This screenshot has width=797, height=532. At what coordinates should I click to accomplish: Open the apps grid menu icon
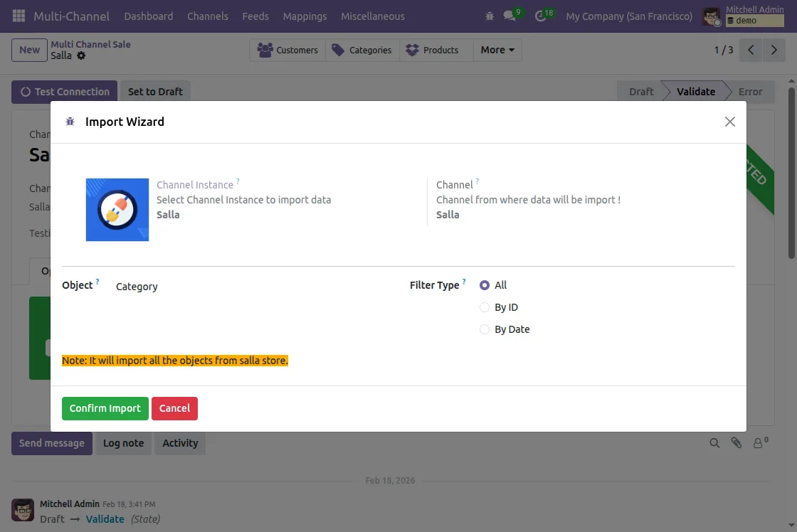point(19,16)
